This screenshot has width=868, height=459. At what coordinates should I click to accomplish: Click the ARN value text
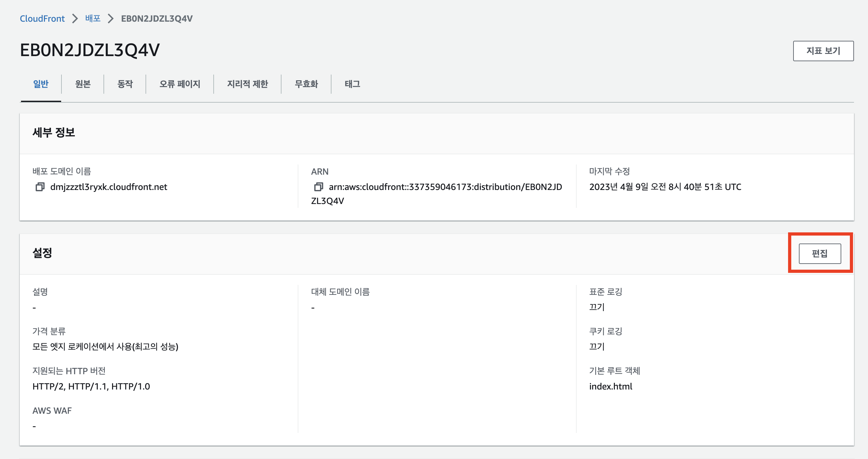[445, 187]
